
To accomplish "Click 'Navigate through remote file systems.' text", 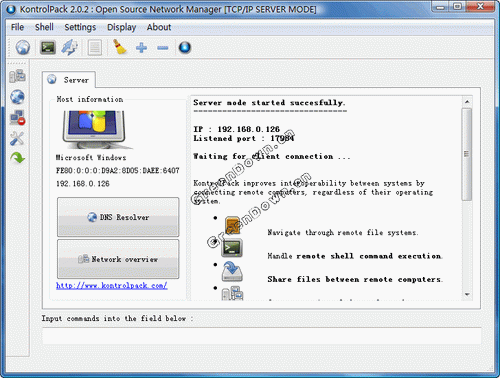I will pos(343,232).
